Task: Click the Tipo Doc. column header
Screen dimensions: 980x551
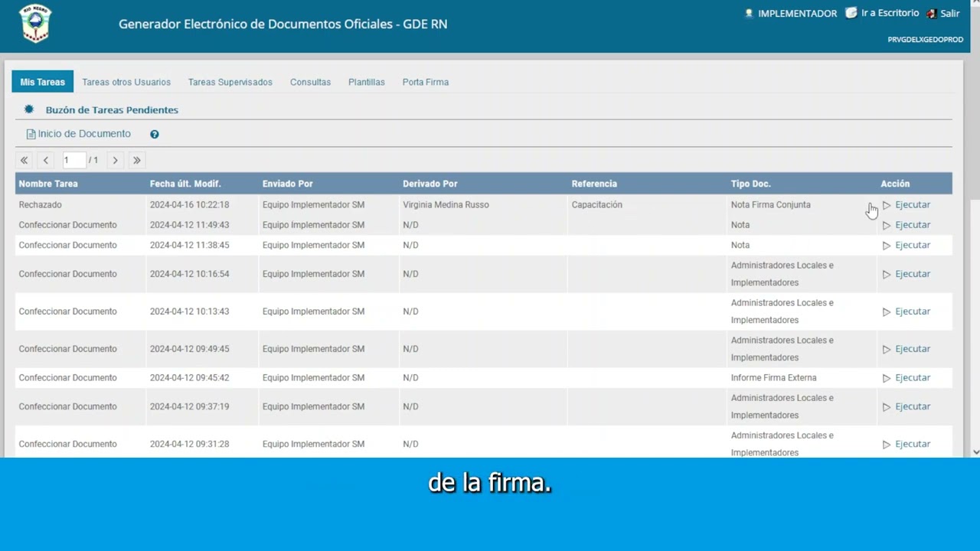Action: coord(751,184)
